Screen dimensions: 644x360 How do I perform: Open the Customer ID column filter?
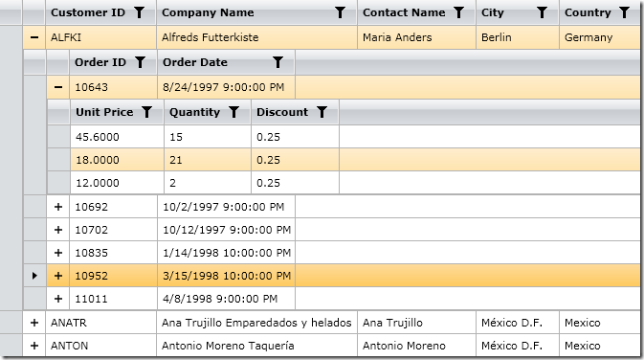[x=140, y=12]
